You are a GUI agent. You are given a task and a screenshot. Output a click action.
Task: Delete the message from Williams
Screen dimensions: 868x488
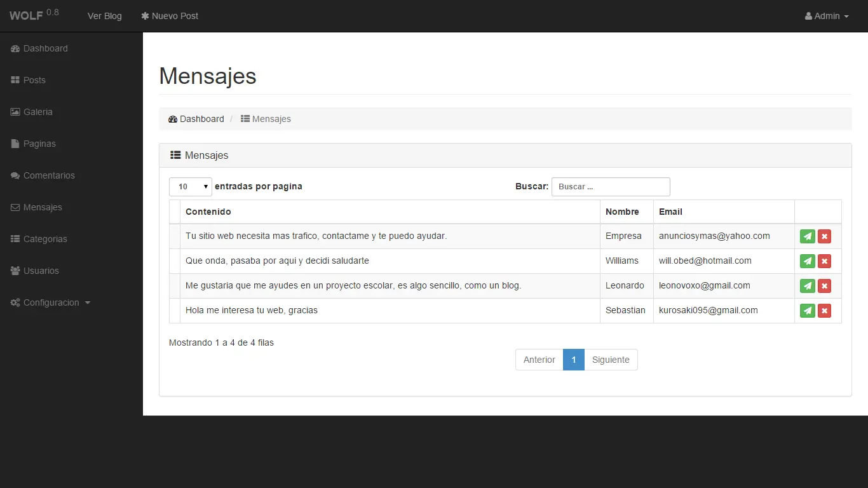click(825, 261)
